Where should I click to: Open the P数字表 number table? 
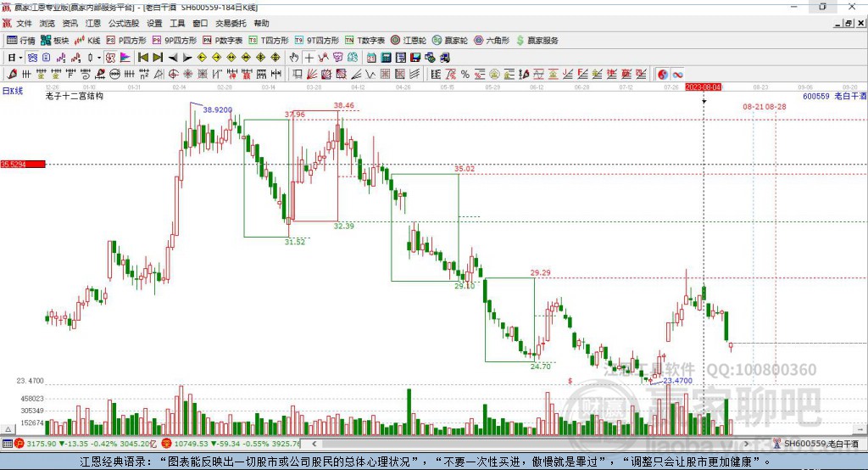223,41
